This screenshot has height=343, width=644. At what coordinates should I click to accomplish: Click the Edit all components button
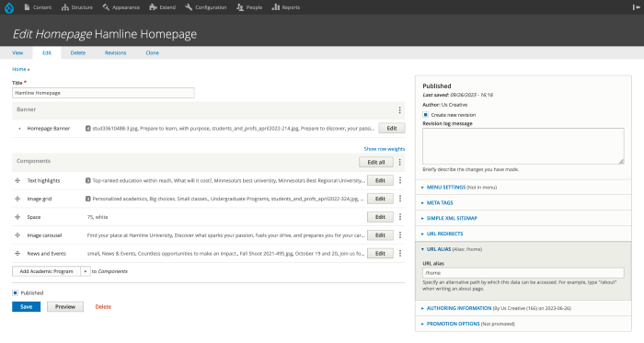(x=375, y=162)
